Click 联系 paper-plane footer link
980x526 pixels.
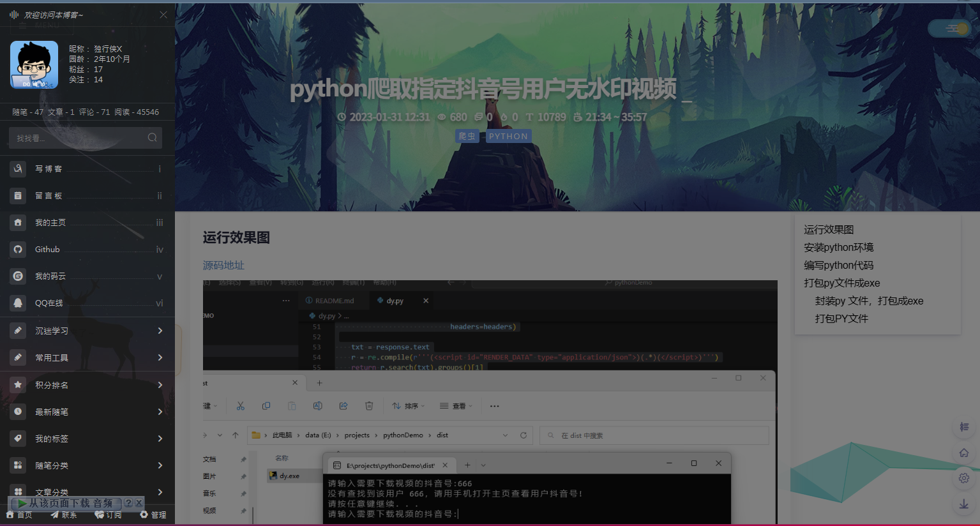click(x=64, y=515)
